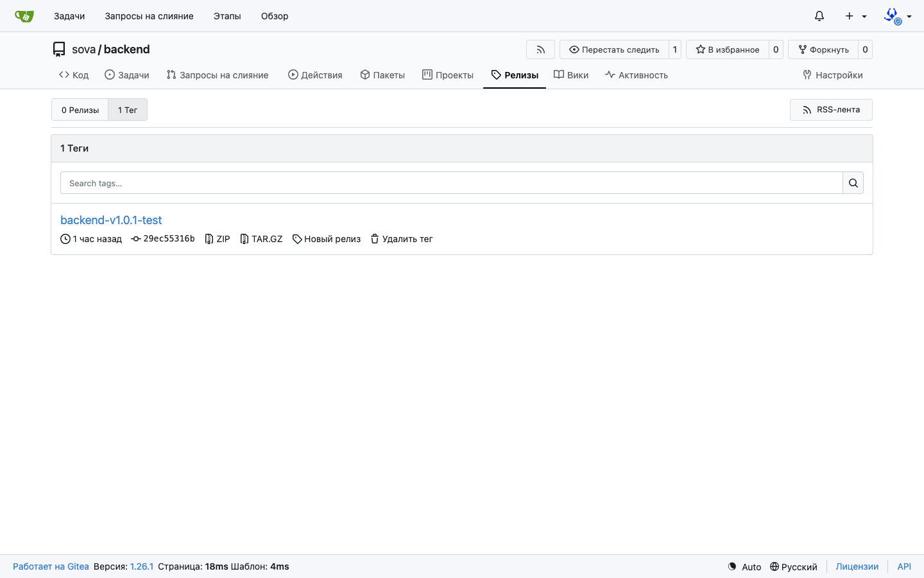This screenshot has height=578, width=924.
Task: Click Удалить тег
Action: [402, 239]
